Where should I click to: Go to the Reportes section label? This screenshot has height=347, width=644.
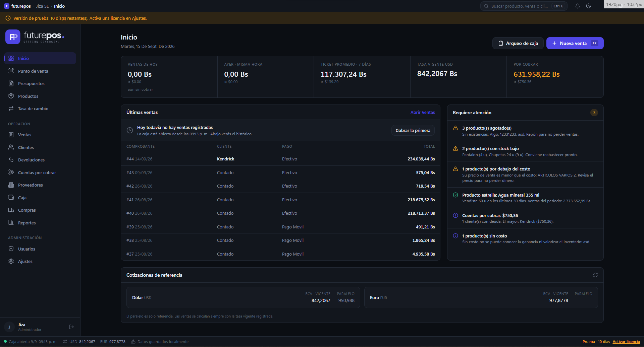(27, 223)
